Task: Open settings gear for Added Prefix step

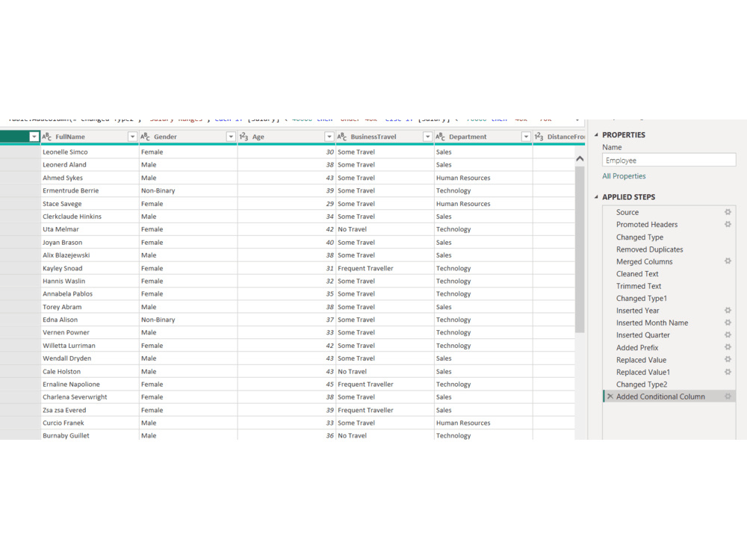Action: (x=728, y=347)
